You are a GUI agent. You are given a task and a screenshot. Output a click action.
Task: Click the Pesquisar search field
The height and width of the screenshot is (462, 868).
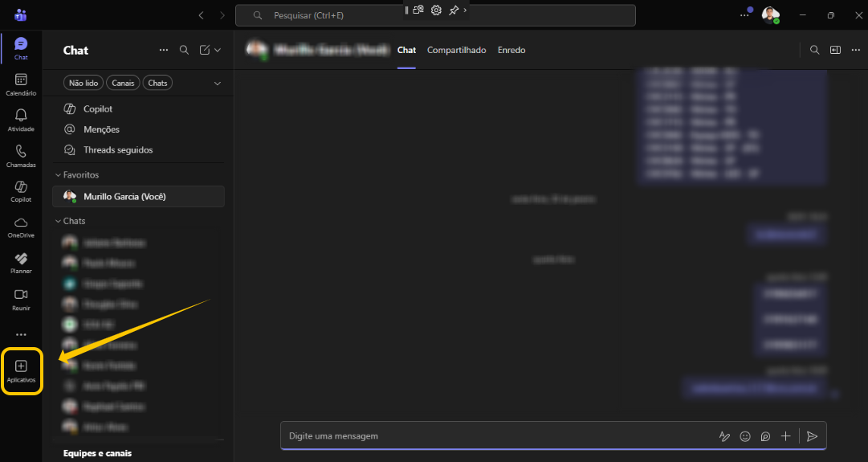pyautogui.click(x=435, y=15)
